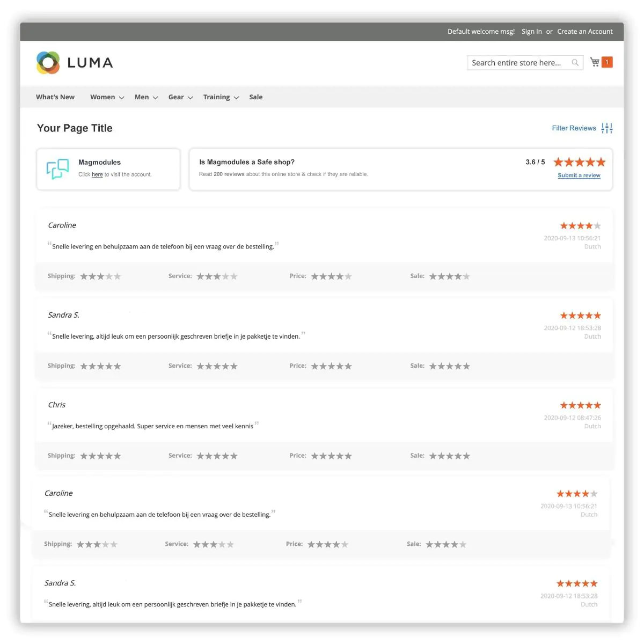This screenshot has height=644, width=644.
Task: Click the 'here' account link
Action: [x=97, y=174]
